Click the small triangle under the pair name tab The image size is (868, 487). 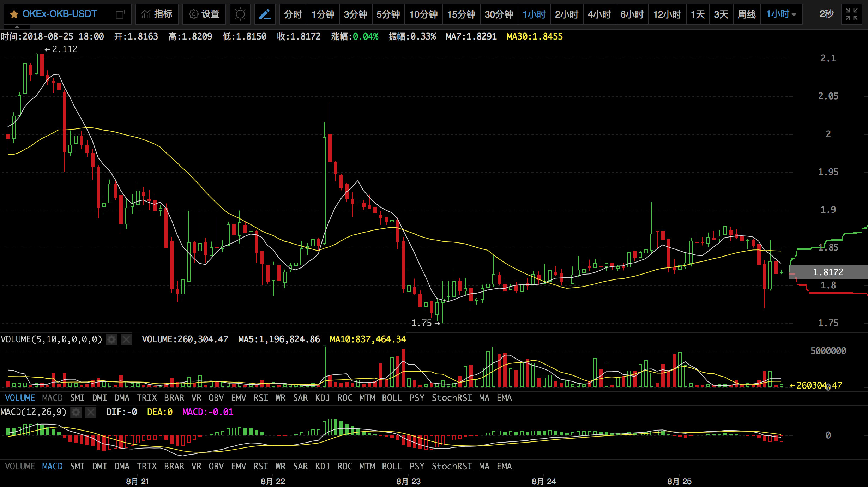tap(17, 27)
